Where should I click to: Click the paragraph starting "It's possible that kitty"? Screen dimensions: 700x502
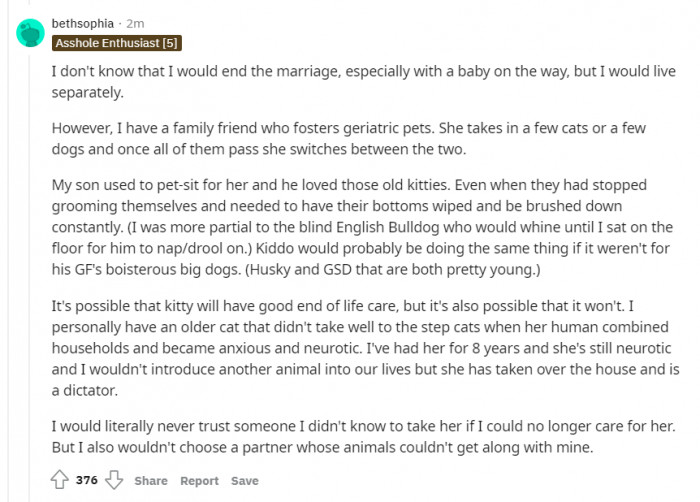tap(365, 348)
